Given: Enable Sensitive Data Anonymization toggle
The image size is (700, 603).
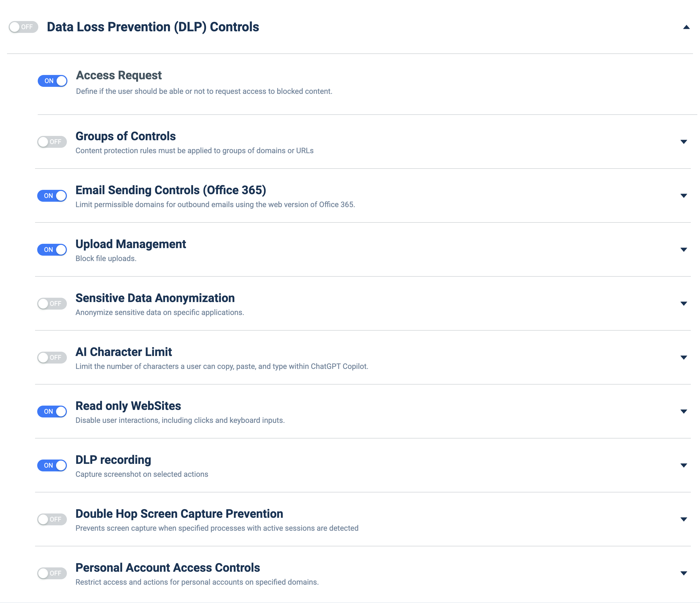Looking at the screenshot, I should tap(52, 304).
